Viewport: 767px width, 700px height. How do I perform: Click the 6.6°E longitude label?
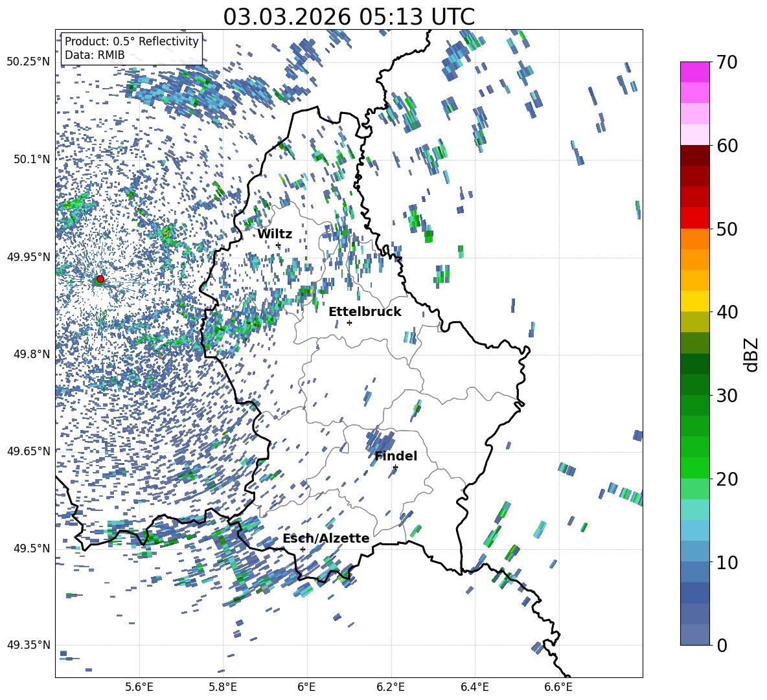tap(558, 687)
